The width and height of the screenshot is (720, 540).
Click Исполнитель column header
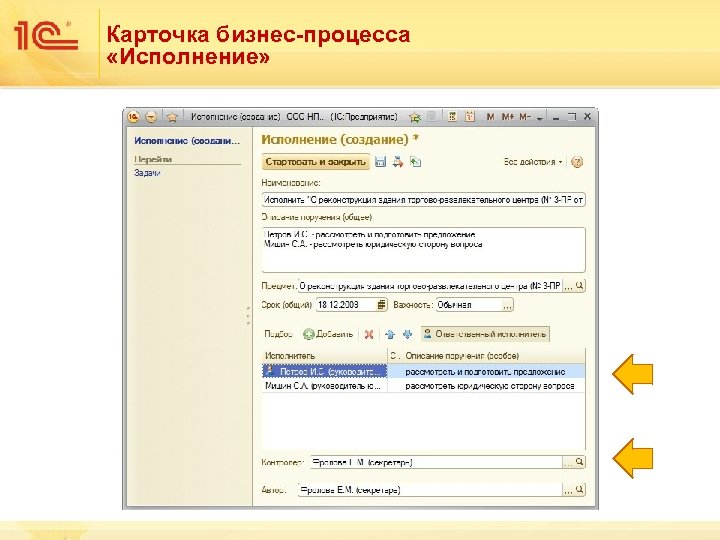[325, 355]
